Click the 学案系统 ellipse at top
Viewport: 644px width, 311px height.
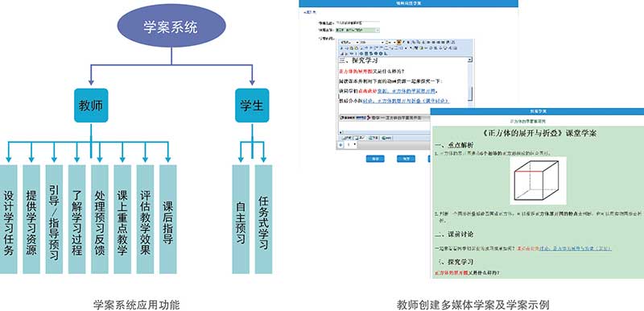171,26
